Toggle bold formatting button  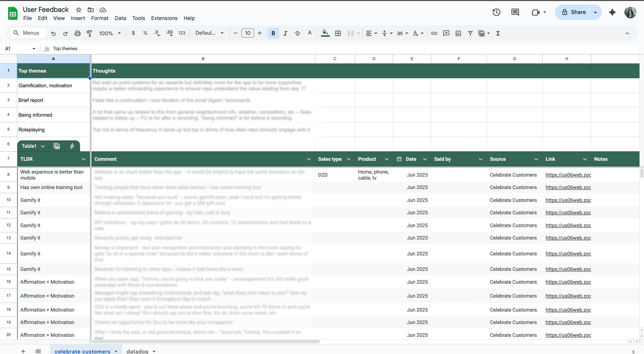pyautogui.click(x=273, y=33)
